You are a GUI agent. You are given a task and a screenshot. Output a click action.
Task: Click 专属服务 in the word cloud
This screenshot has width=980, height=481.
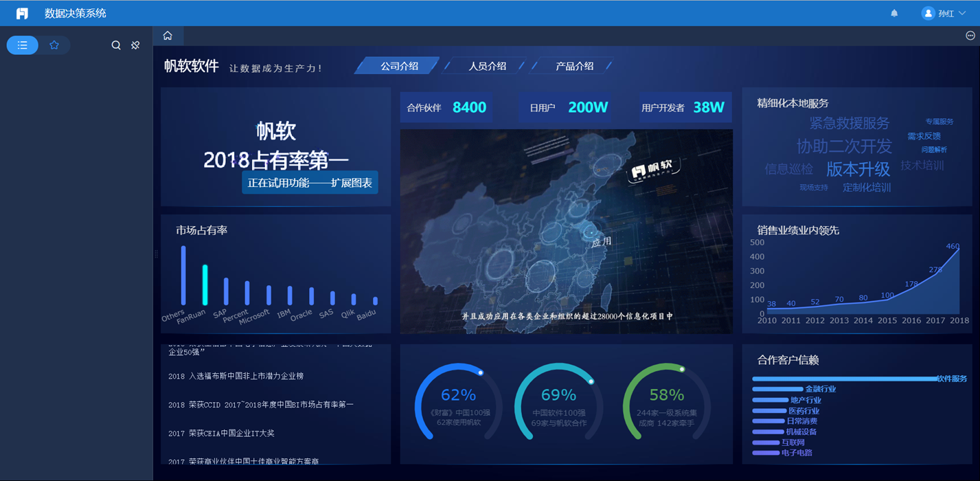tap(939, 122)
